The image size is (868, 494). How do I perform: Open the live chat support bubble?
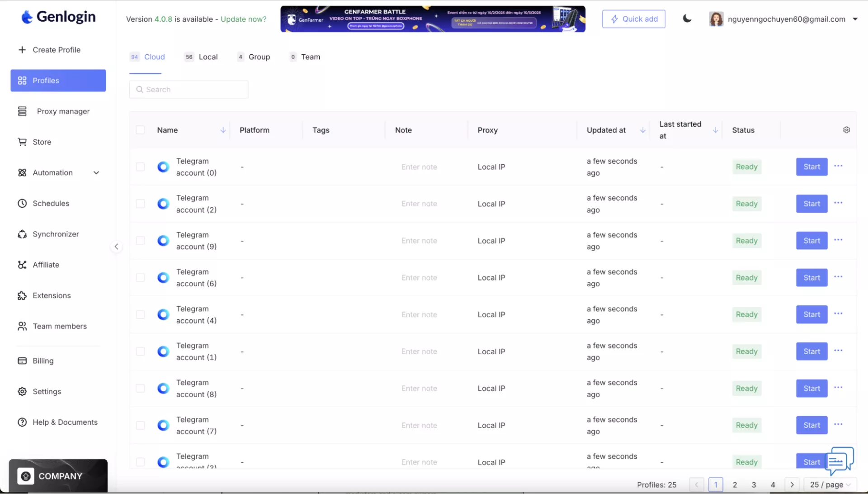coord(839,461)
